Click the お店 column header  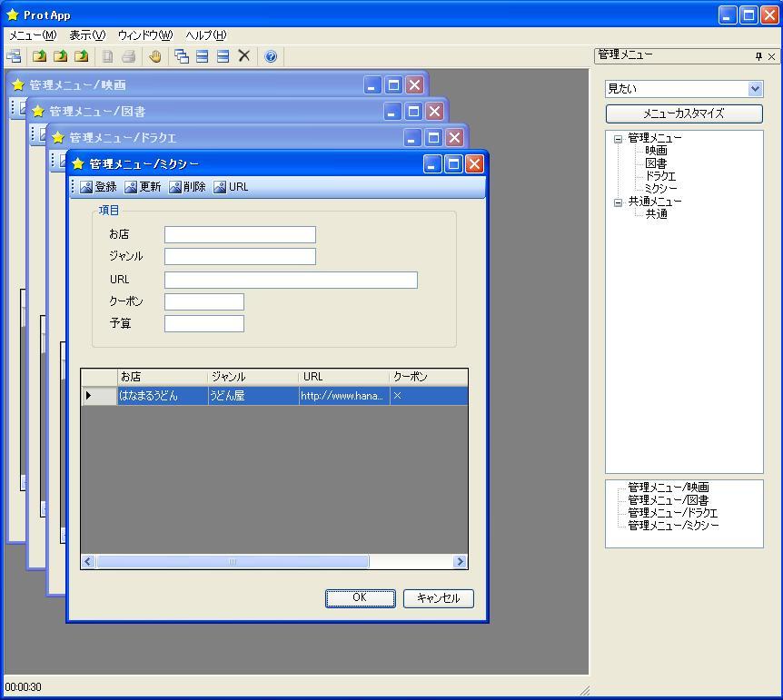pos(163,377)
